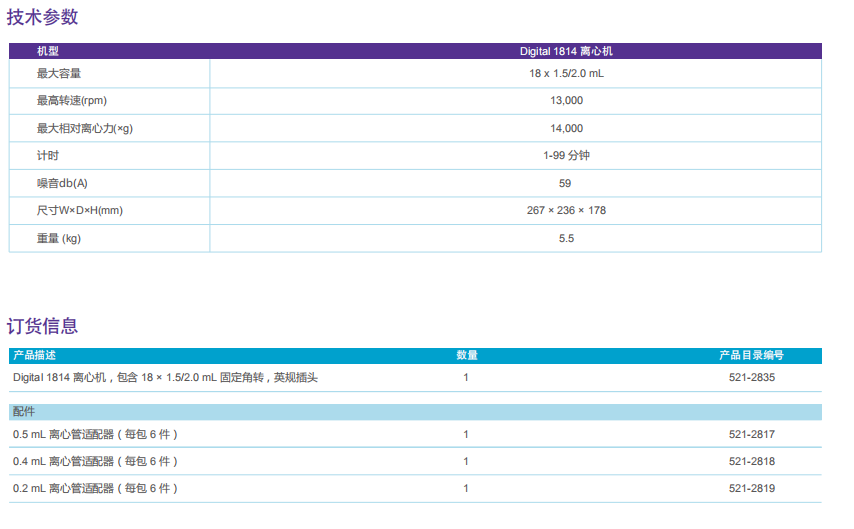The image size is (854, 529).
Task: Click the value 14,000
Action: coord(566,128)
